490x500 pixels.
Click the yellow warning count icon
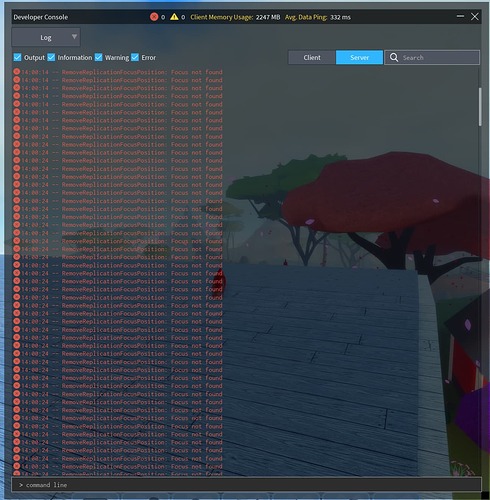pos(174,17)
